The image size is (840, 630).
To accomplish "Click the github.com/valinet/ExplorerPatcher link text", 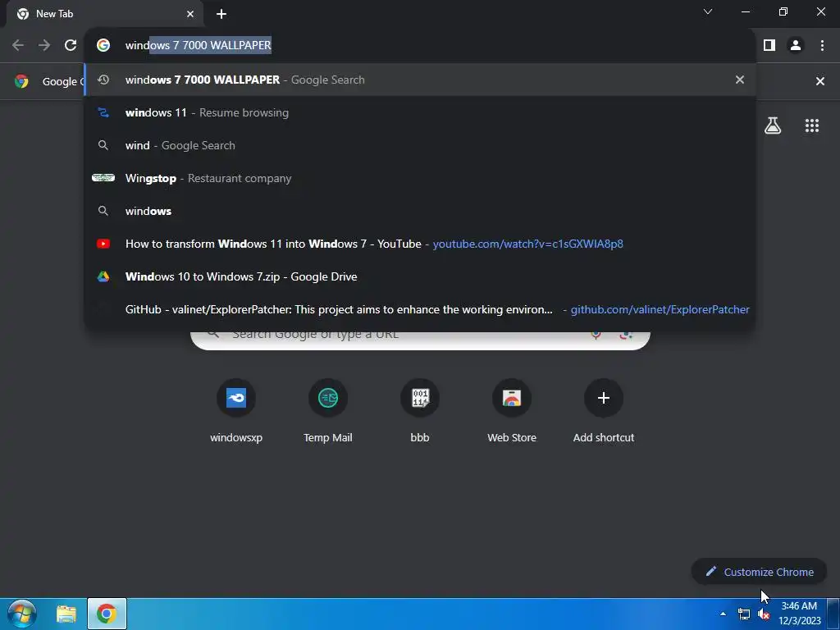I will (x=660, y=309).
